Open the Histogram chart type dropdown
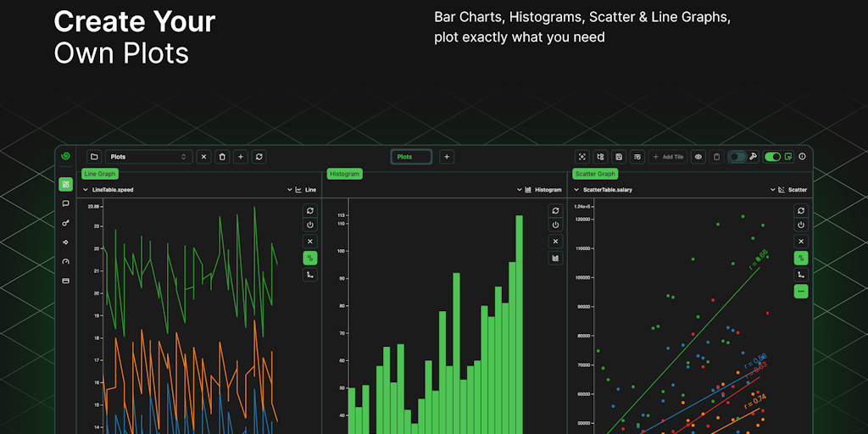This screenshot has width=868, height=434. coord(539,190)
